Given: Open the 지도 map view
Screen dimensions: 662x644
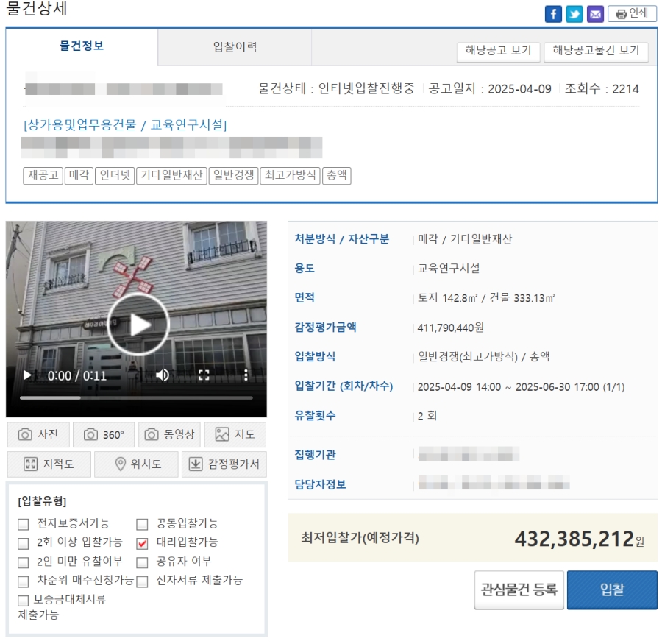Looking at the screenshot, I should point(235,434).
